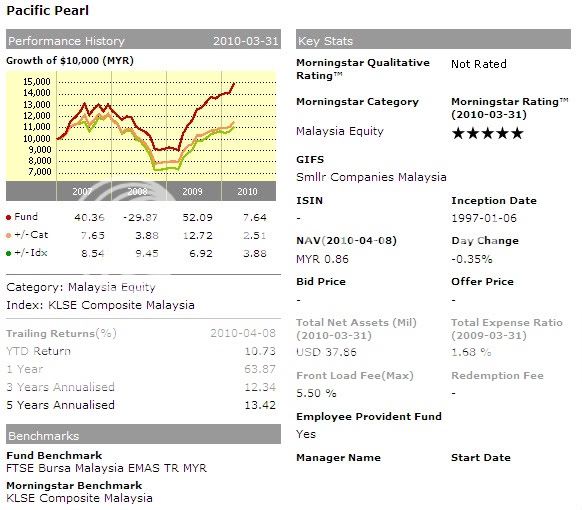This screenshot has width=582, height=510.
Task: Click the Smllr Companies Malaysia GIFS text
Action: 371,177
